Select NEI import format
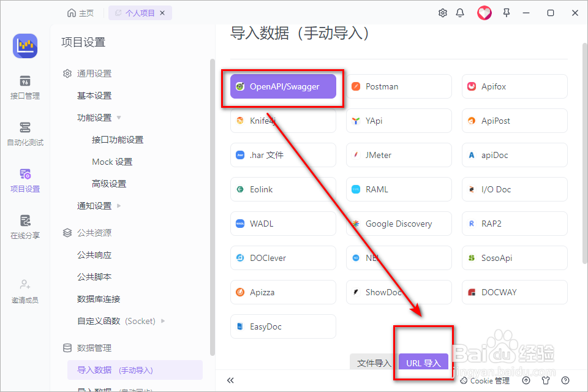Viewport: 588px width, 392px height. 399,258
